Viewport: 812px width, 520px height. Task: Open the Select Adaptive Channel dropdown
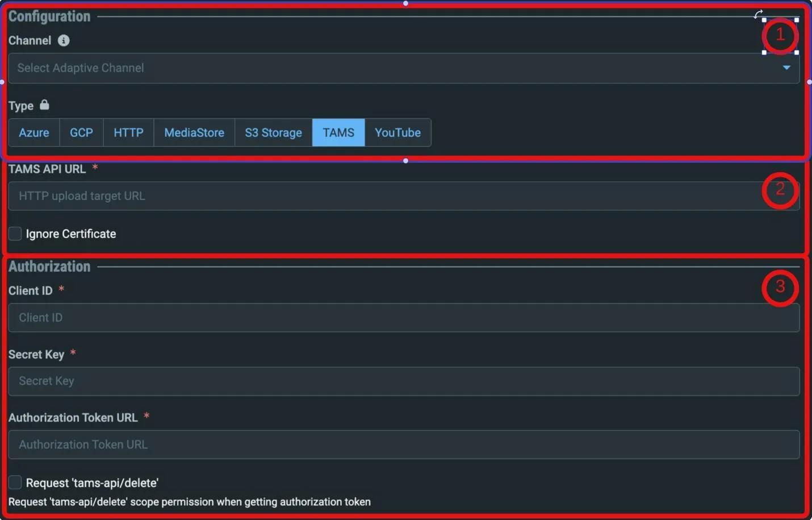404,68
